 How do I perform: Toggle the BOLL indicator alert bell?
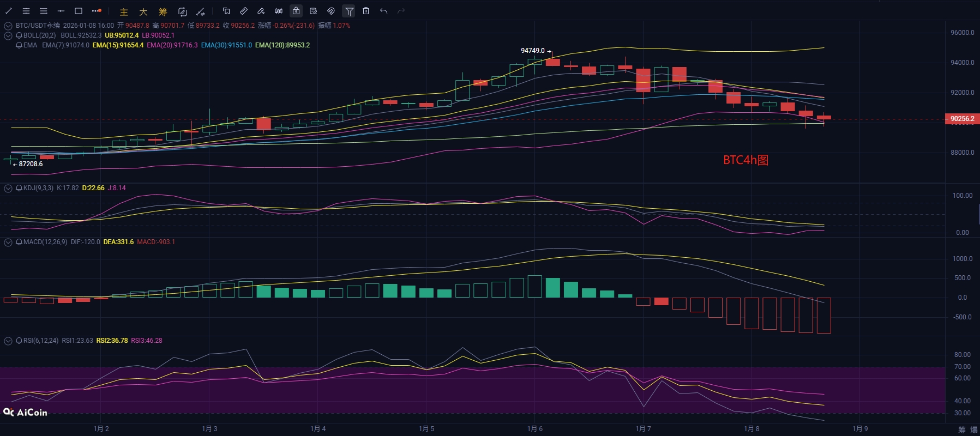19,35
